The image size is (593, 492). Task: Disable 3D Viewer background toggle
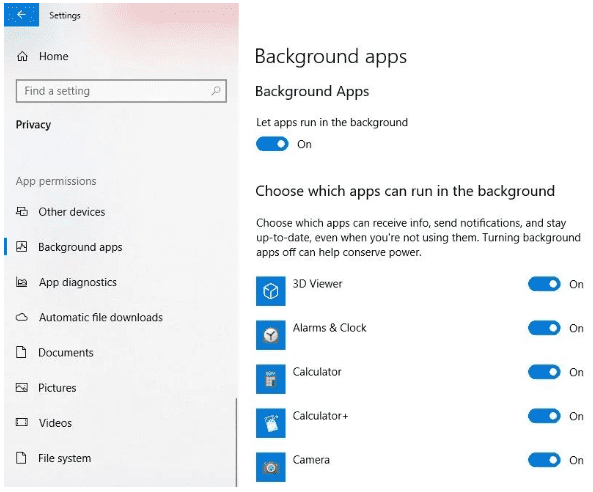(x=544, y=284)
